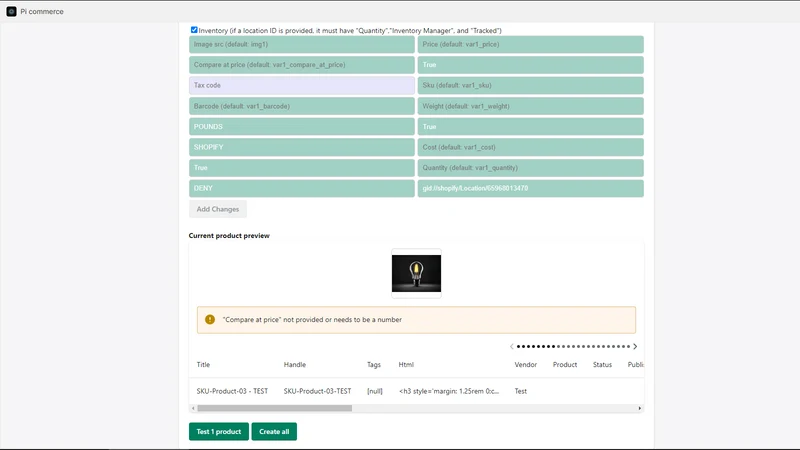Click the h3 style Html cell
Image resolution: width=800 pixels, height=450 pixels.
click(449, 391)
